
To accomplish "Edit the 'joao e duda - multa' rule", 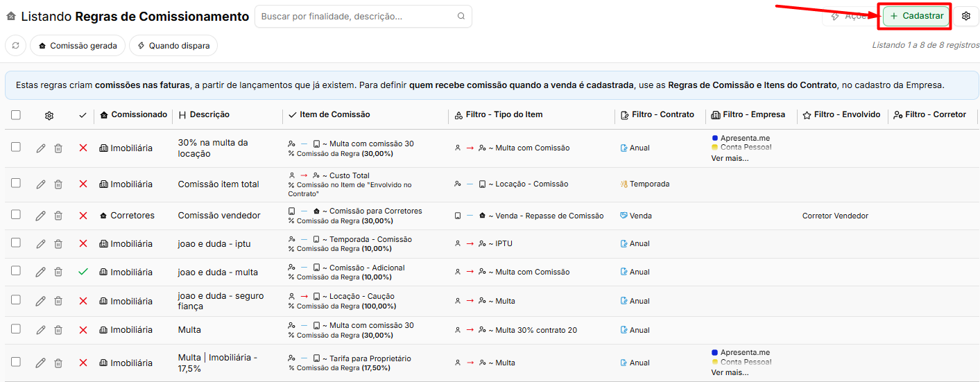I will coord(41,272).
